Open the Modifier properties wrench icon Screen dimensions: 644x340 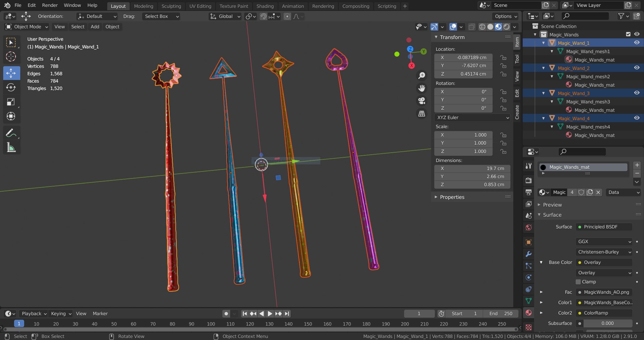529,254
